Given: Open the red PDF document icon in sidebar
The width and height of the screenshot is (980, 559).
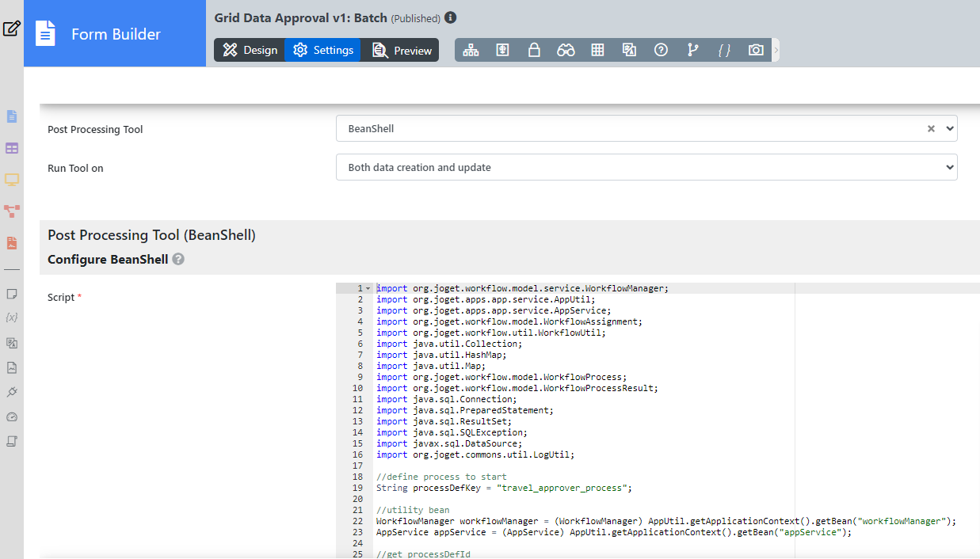Looking at the screenshot, I should pos(12,243).
